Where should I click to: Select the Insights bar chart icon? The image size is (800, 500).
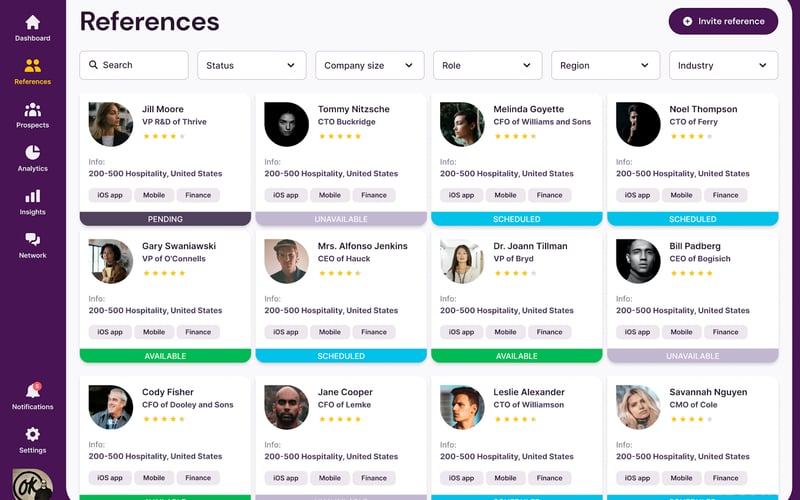tap(32, 197)
